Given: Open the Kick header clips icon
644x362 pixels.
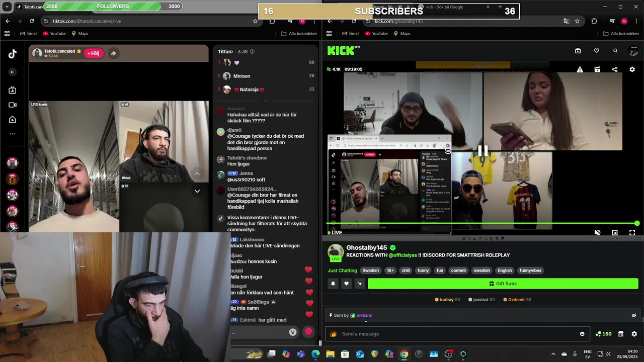Looking at the screenshot, I should (x=578, y=51).
